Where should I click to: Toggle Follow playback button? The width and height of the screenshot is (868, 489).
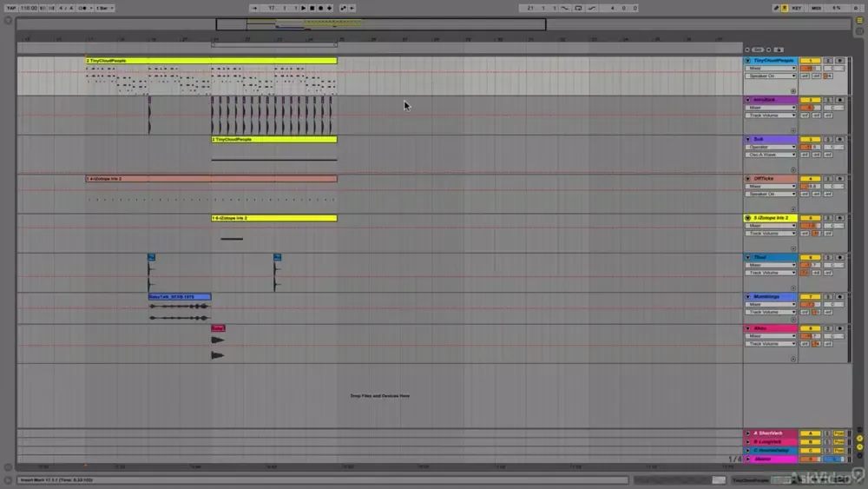(x=254, y=9)
